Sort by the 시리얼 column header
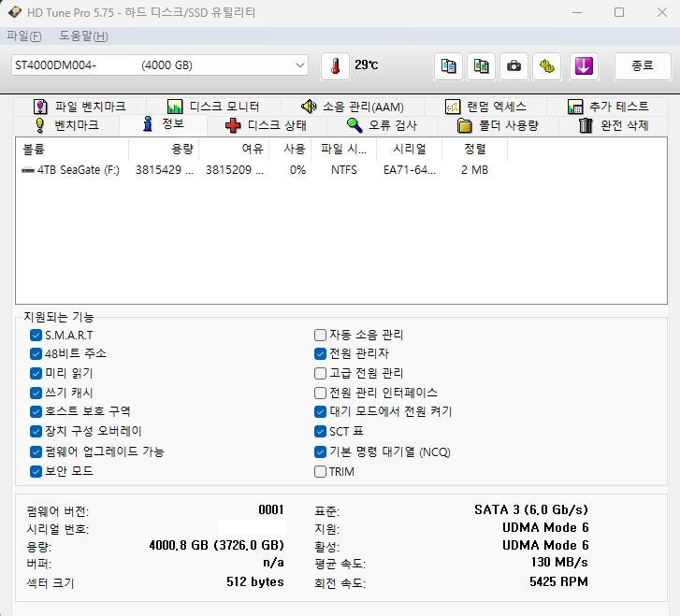 409,150
